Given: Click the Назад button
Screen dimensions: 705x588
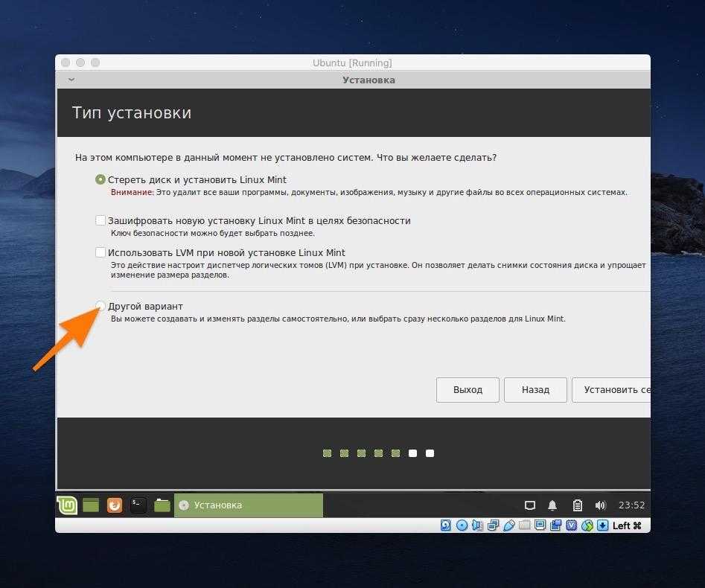Looking at the screenshot, I should 535,390.
